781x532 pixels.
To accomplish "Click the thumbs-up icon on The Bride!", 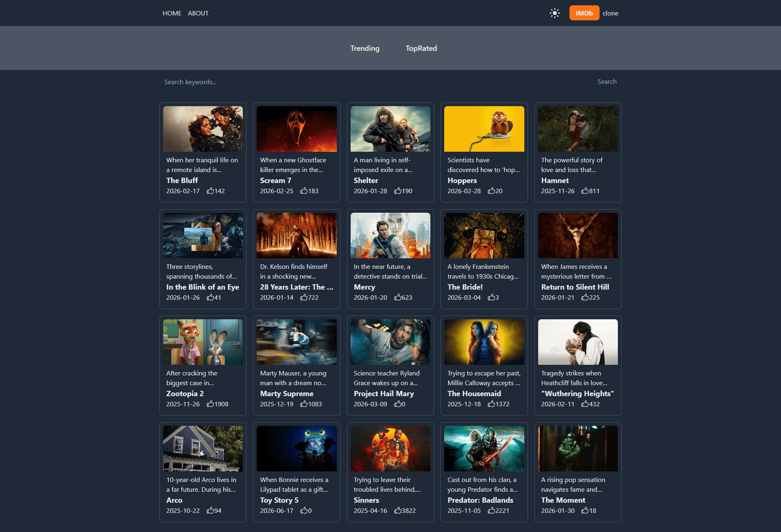I will [491, 297].
